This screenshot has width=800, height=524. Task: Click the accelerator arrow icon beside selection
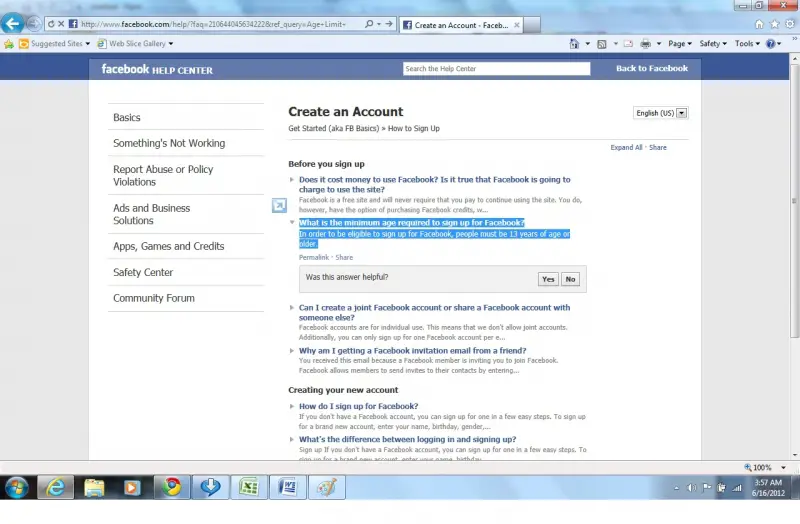tap(279, 206)
